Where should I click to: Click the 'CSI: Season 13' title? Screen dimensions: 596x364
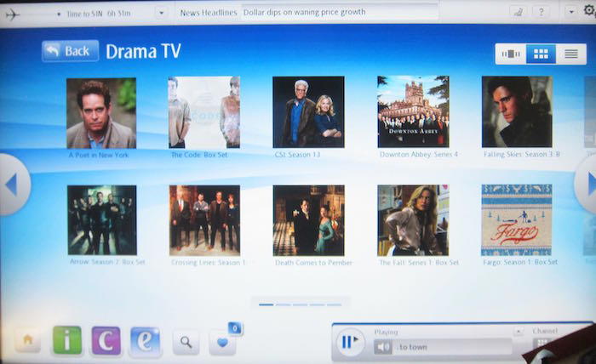tap(298, 155)
